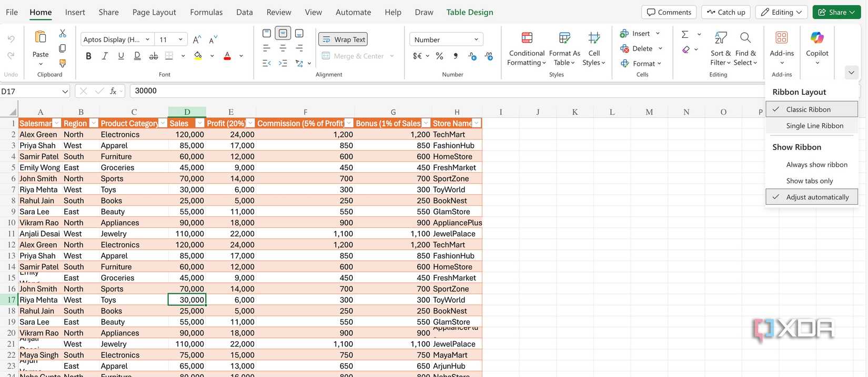This screenshot has width=868, height=377.
Task: Switch to the Page Layout tab
Action: pos(154,12)
